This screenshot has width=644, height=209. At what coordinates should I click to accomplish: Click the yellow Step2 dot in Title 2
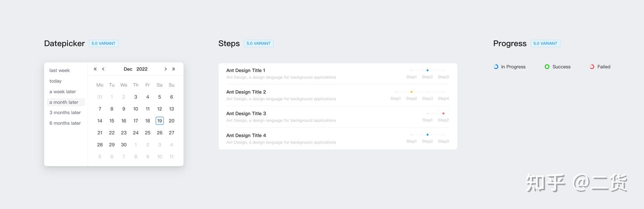coord(411,92)
